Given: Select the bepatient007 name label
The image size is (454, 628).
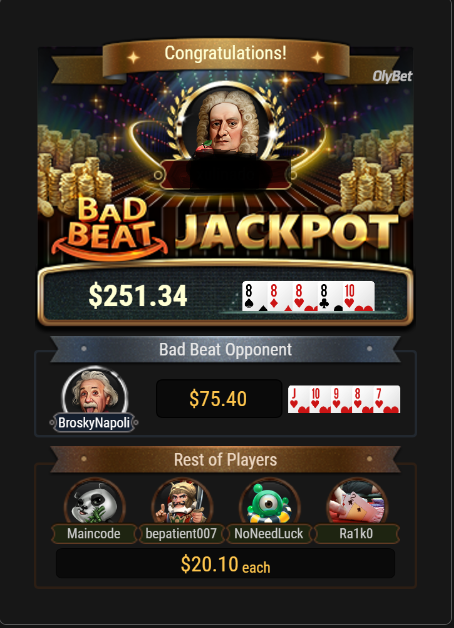Looking at the screenshot, I should click(x=181, y=533).
